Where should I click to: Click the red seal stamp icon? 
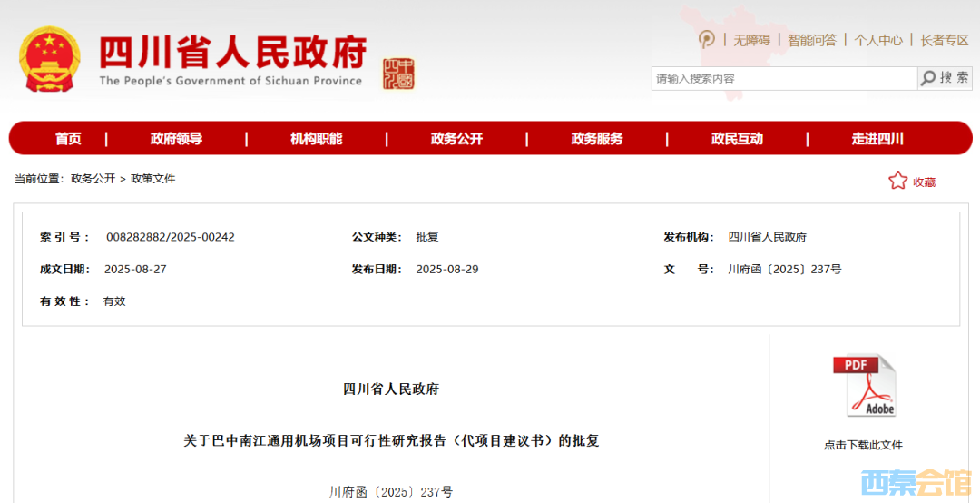pos(398,74)
